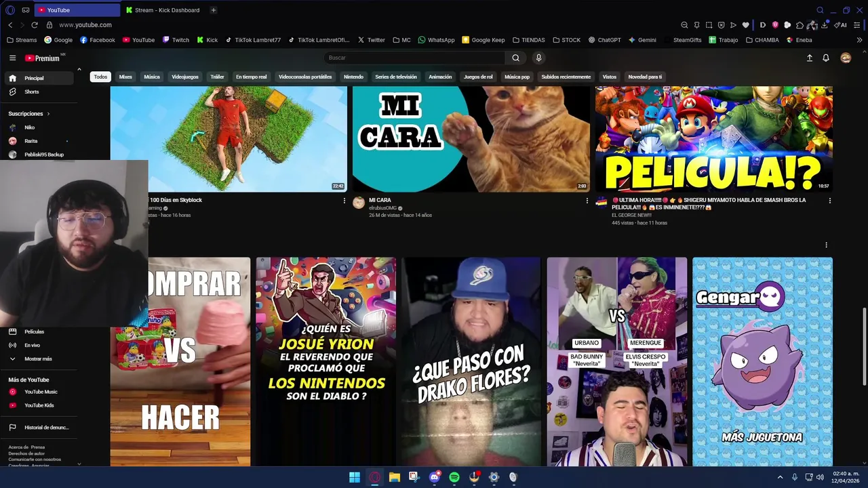The image size is (868, 488).
Task: Open options menu for MI CARA video
Action: [x=587, y=201]
